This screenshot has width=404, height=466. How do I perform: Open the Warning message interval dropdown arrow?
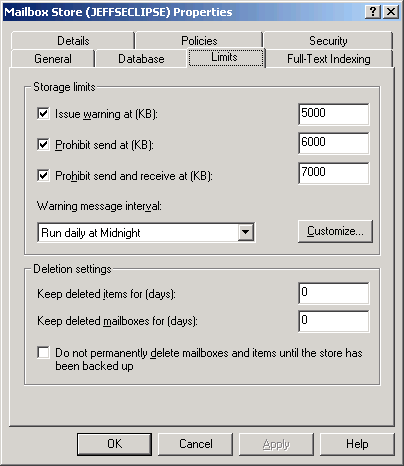[x=246, y=232]
